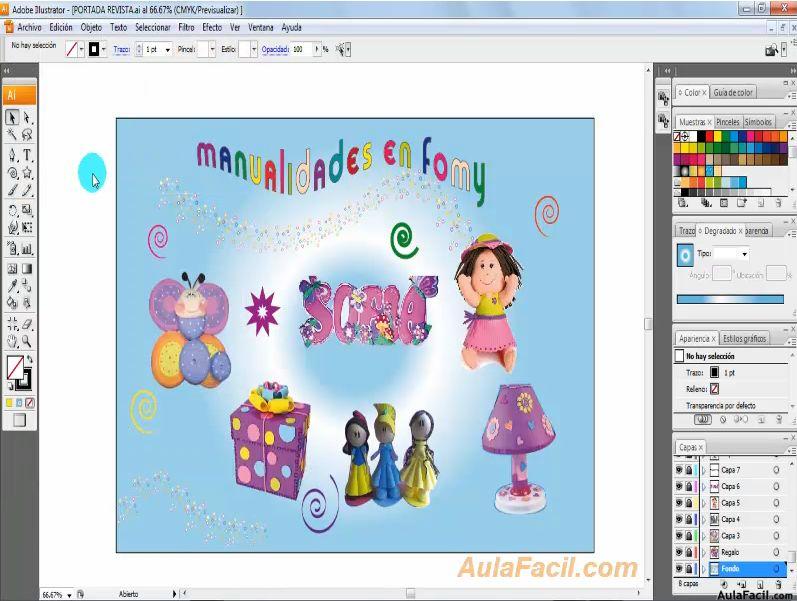The width and height of the screenshot is (797, 601).
Task: Hide the Fondo layer eye icon
Action: (679, 568)
